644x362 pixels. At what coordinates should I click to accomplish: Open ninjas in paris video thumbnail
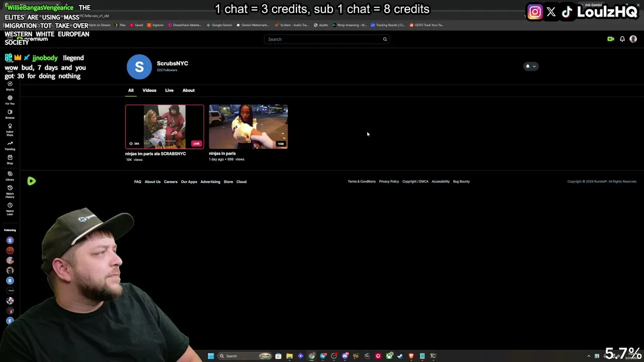tap(249, 127)
